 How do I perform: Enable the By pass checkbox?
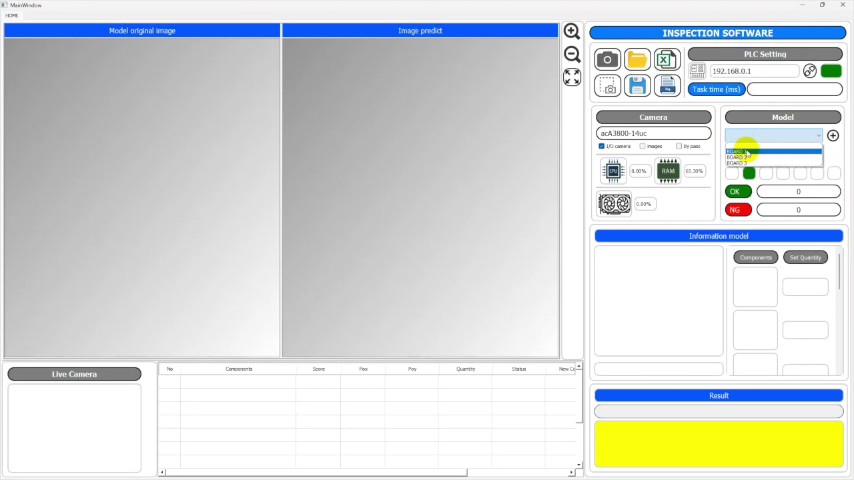point(679,146)
